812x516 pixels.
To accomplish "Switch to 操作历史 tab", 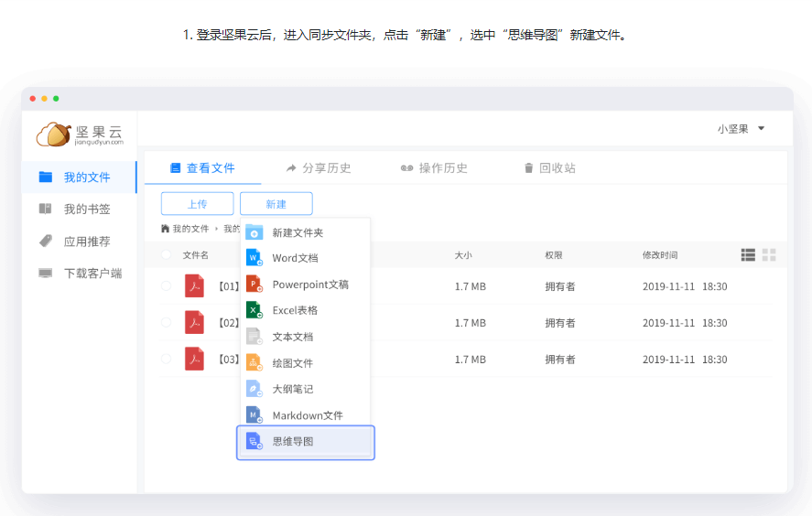I will (x=435, y=167).
